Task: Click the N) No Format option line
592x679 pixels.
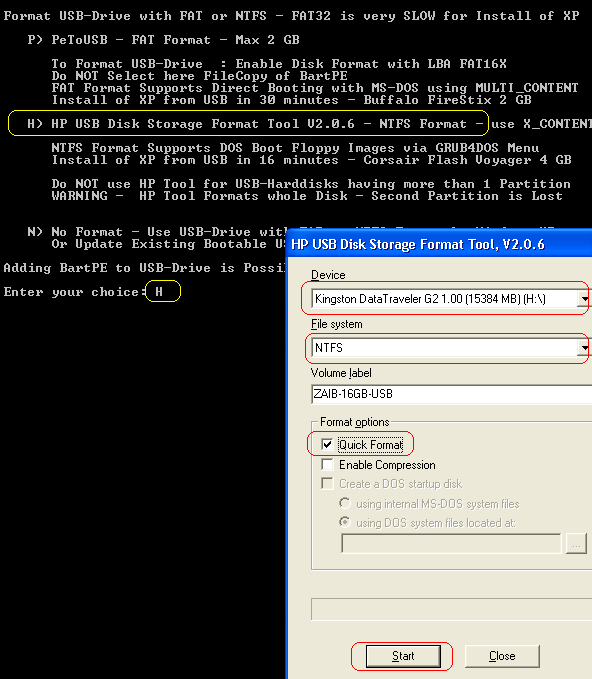Action: (x=157, y=232)
